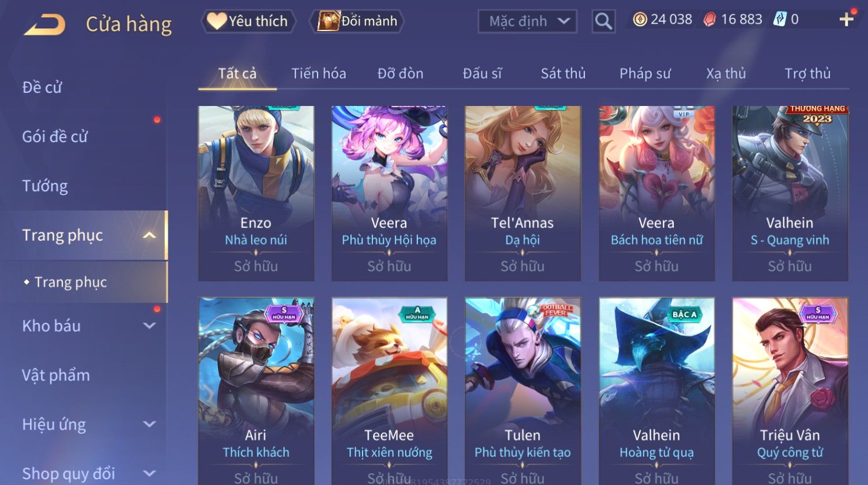This screenshot has height=485, width=868.
Task: Switch to the Tiến hóa tab
Action: [319, 74]
